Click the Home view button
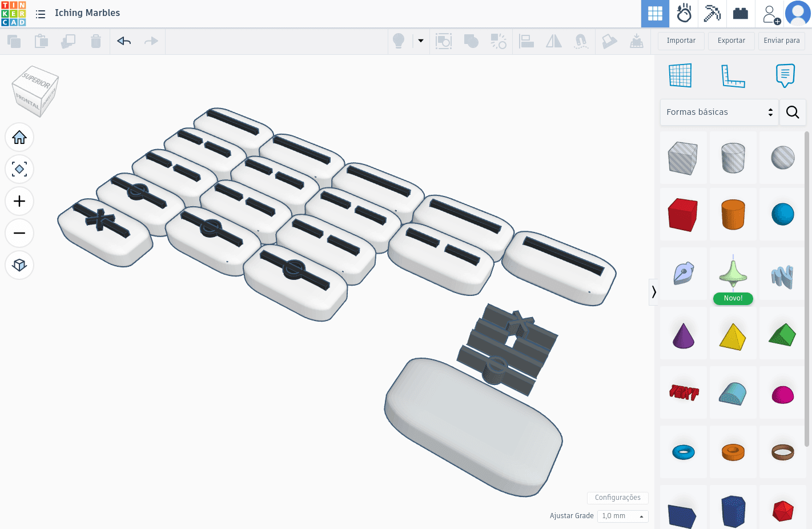Viewport: 812px width, 529px height. coord(19,137)
